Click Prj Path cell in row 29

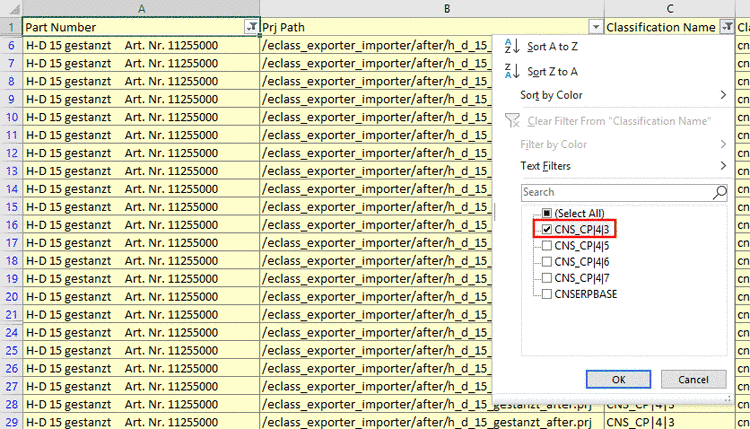(432, 422)
